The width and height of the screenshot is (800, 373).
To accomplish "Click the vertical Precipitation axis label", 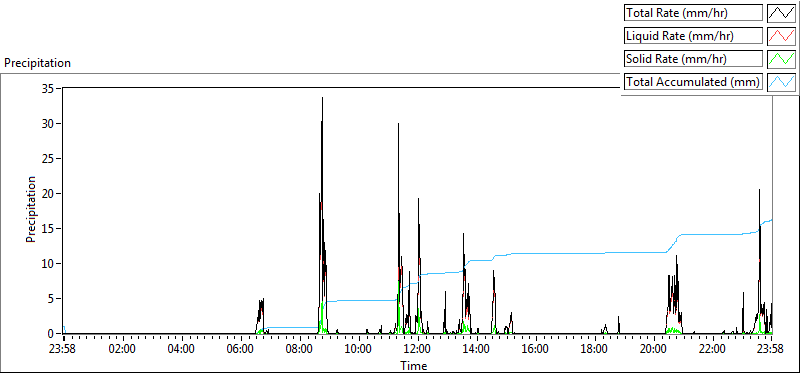I will point(31,209).
